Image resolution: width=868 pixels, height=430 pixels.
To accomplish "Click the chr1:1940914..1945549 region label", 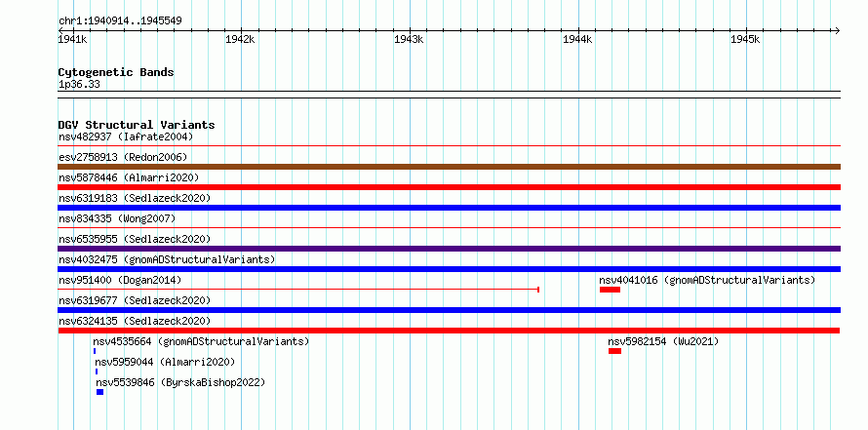I will click(120, 21).
